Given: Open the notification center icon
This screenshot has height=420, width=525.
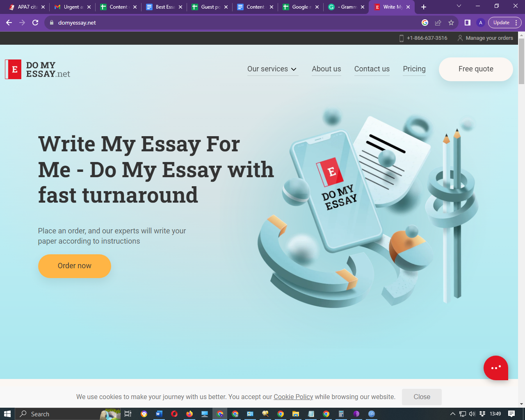Looking at the screenshot, I should coord(511,414).
